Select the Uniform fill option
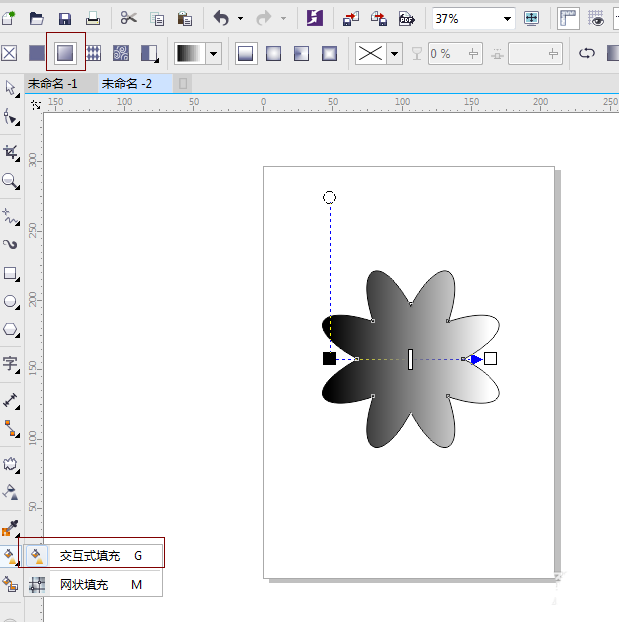The image size is (619, 622). tap(37, 53)
